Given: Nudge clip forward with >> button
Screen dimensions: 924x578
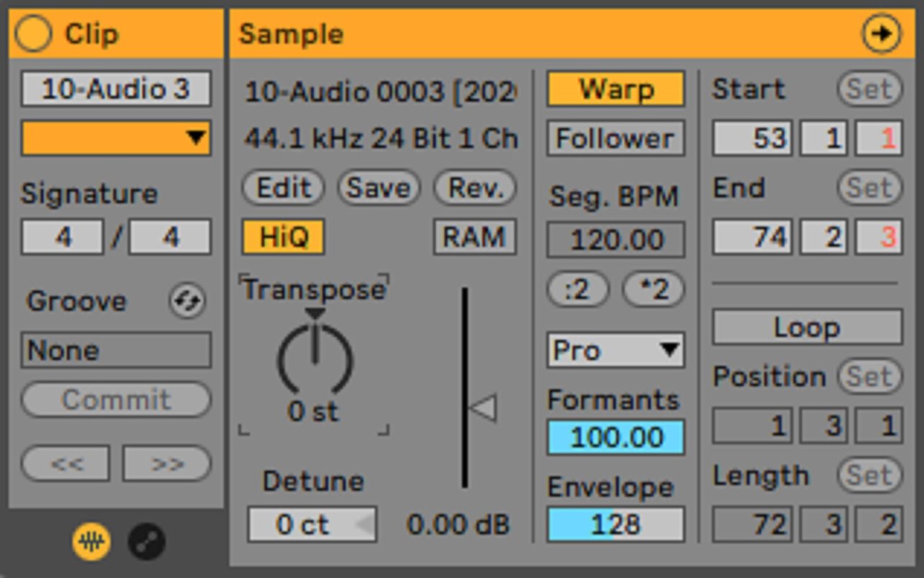Looking at the screenshot, I should [x=167, y=463].
